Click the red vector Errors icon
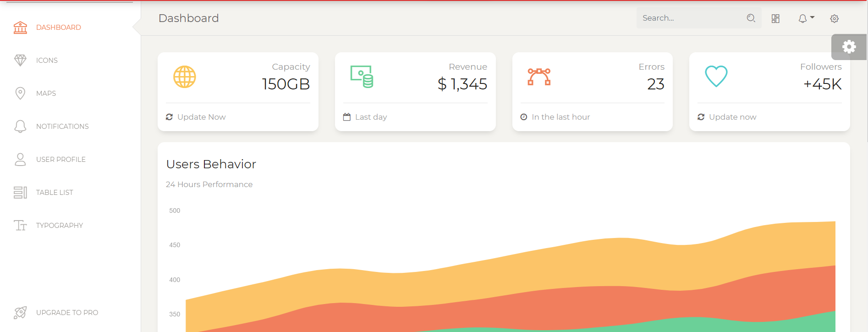The width and height of the screenshot is (868, 332). (x=539, y=77)
